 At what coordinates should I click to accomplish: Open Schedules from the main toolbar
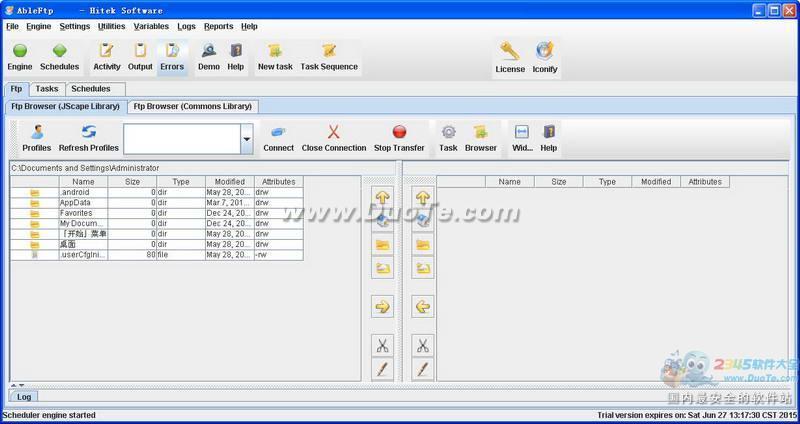60,57
